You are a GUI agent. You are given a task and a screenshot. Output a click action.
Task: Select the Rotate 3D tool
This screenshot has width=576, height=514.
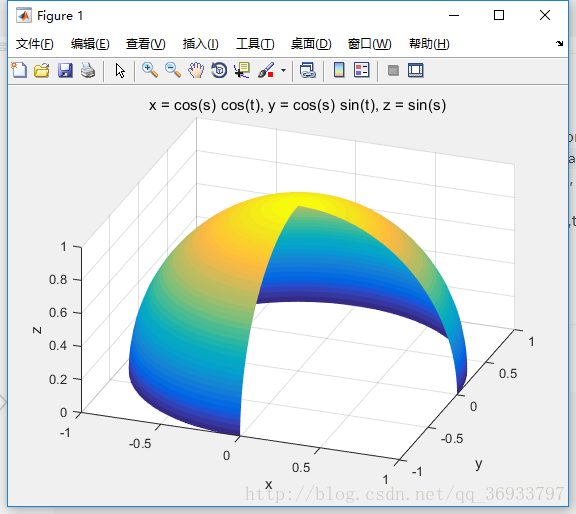219,70
